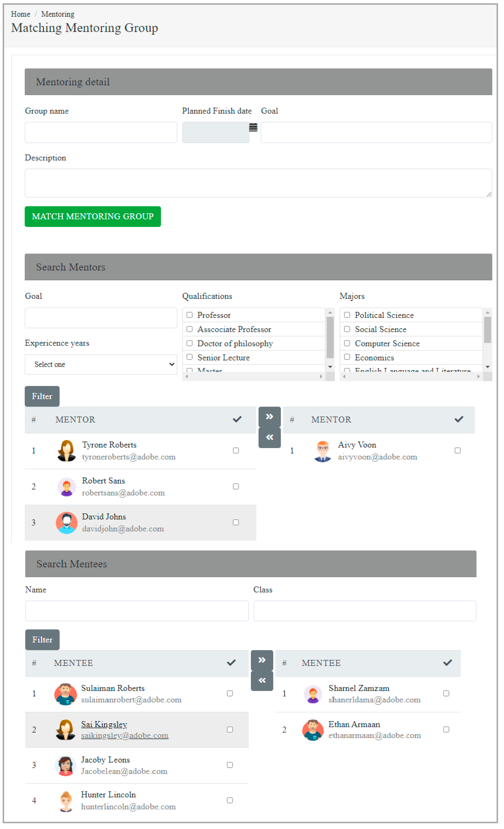Open Mentoring breadcrumb link
This screenshot has height=829, width=504.
click(x=58, y=14)
